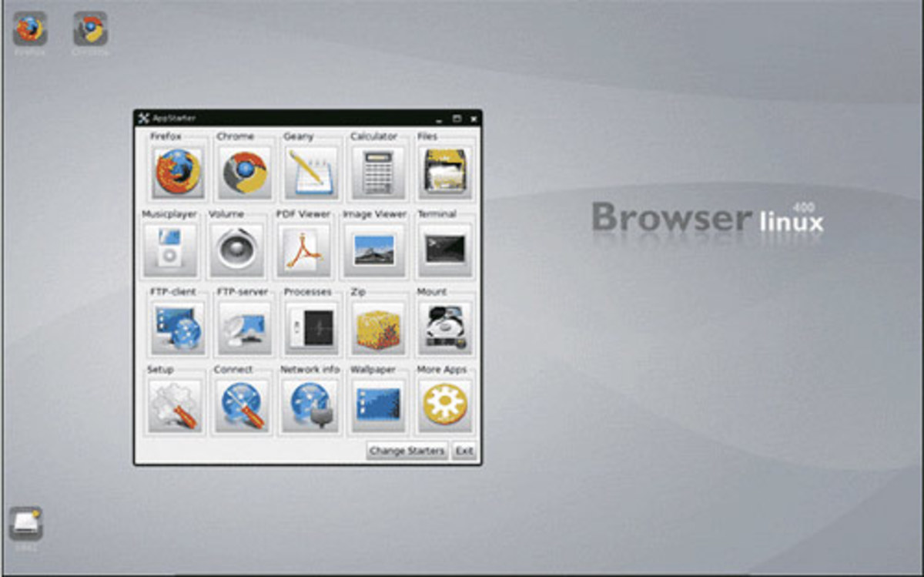Start the FTP-server tool
This screenshot has width=924, height=577.
click(x=245, y=327)
